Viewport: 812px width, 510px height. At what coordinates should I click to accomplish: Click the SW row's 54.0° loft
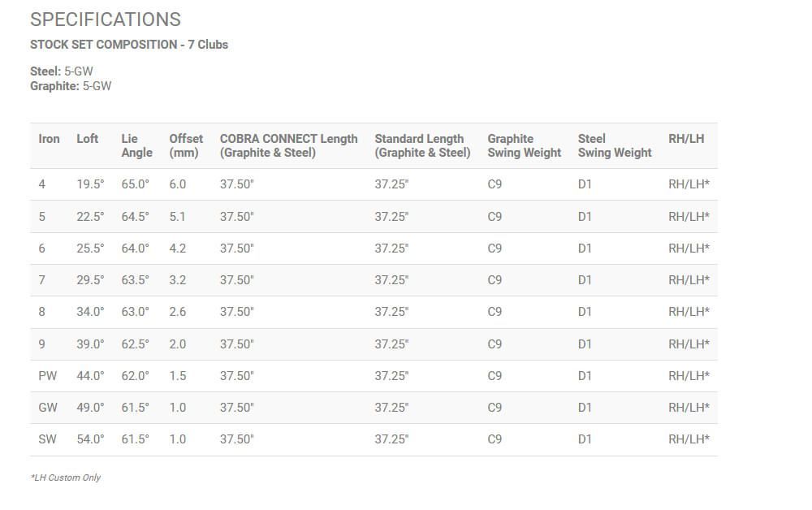point(91,439)
